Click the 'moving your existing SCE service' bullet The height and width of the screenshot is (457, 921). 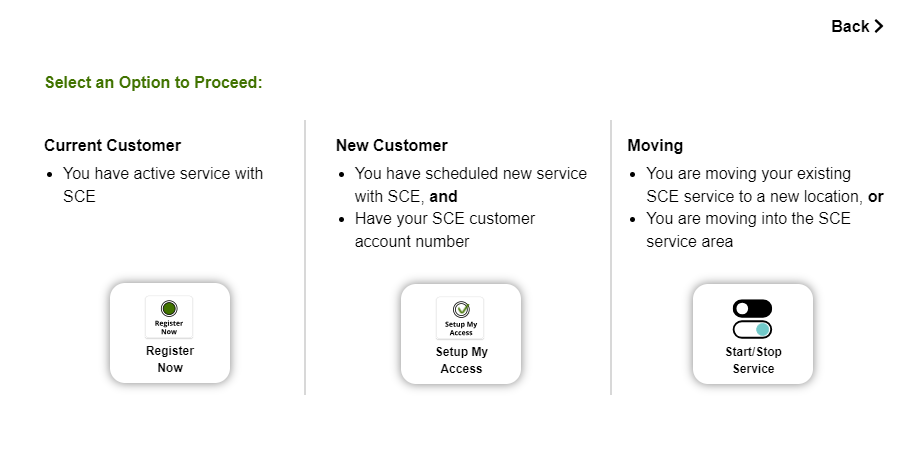coord(765,185)
